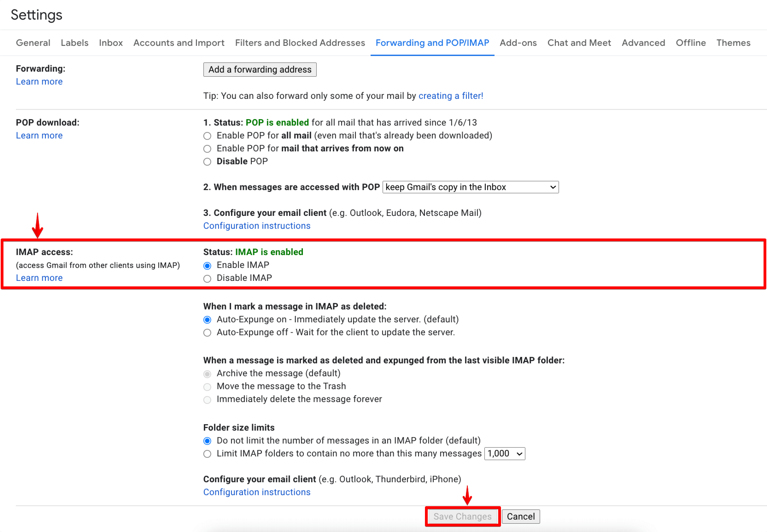Choose Auto-Expunge off option
This screenshot has height=532, width=767.
(x=207, y=333)
